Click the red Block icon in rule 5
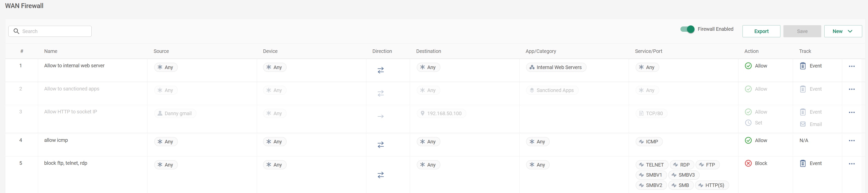Image resolution: width=868 pixels, height=193 pixels. 748,164
